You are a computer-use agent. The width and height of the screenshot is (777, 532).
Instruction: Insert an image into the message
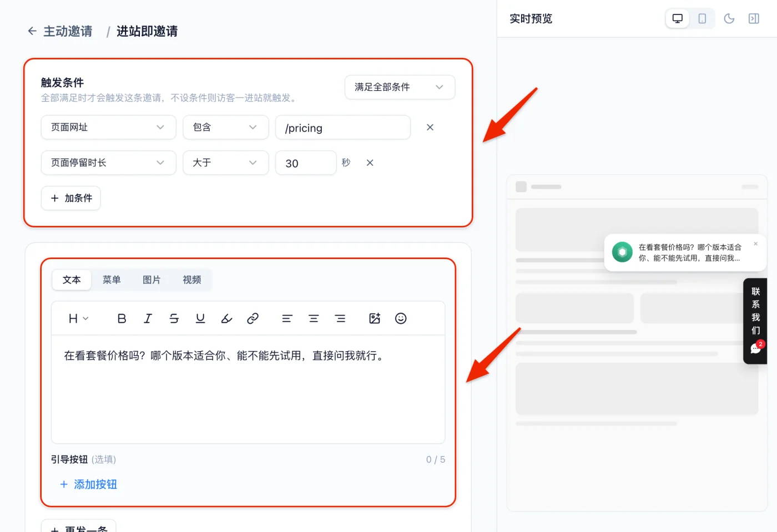[x=375, y=318]
